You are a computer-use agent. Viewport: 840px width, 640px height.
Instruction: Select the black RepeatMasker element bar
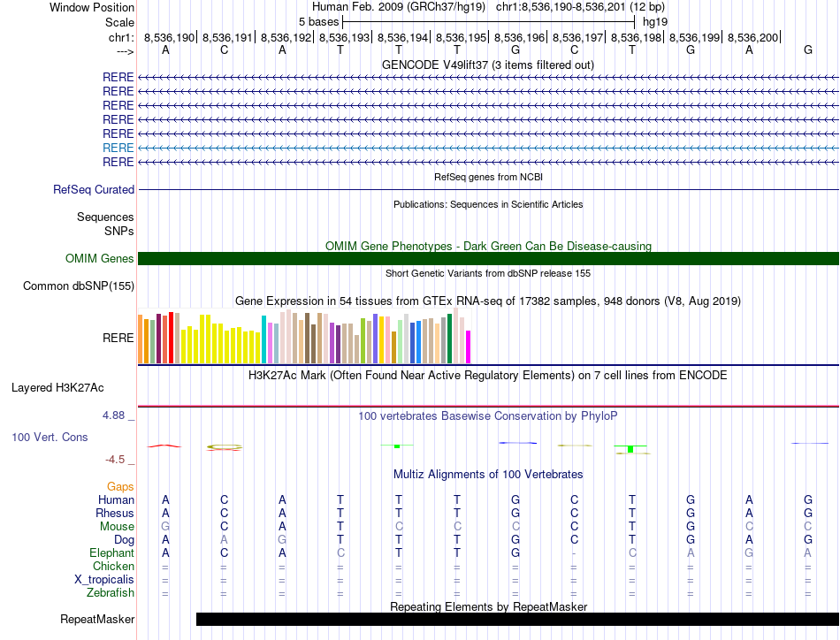(517, 619)
